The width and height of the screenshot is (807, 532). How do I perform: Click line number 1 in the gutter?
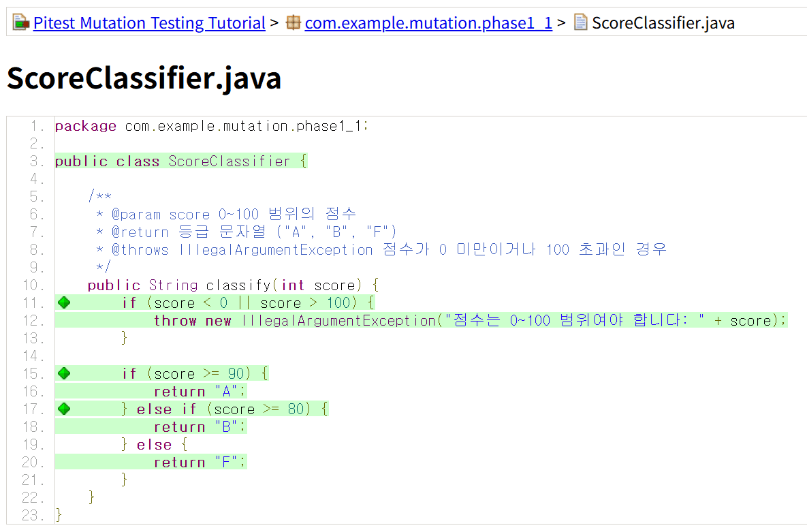point(37,126)
